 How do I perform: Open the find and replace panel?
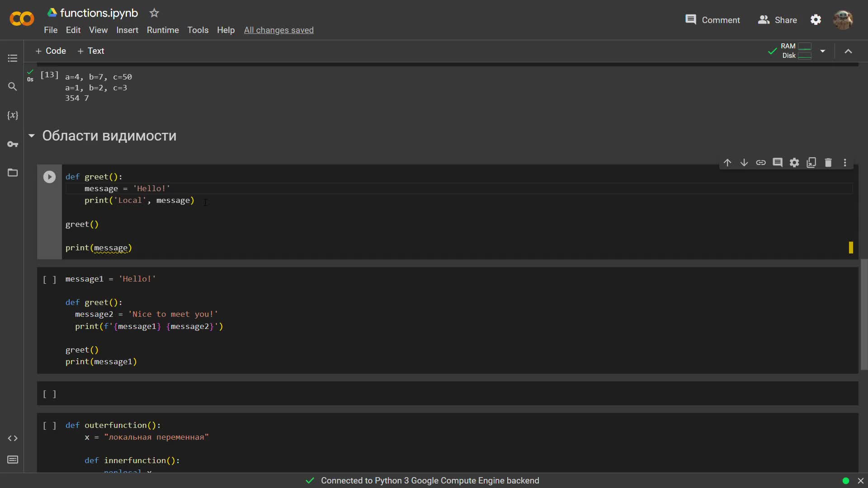coord(13,86)
